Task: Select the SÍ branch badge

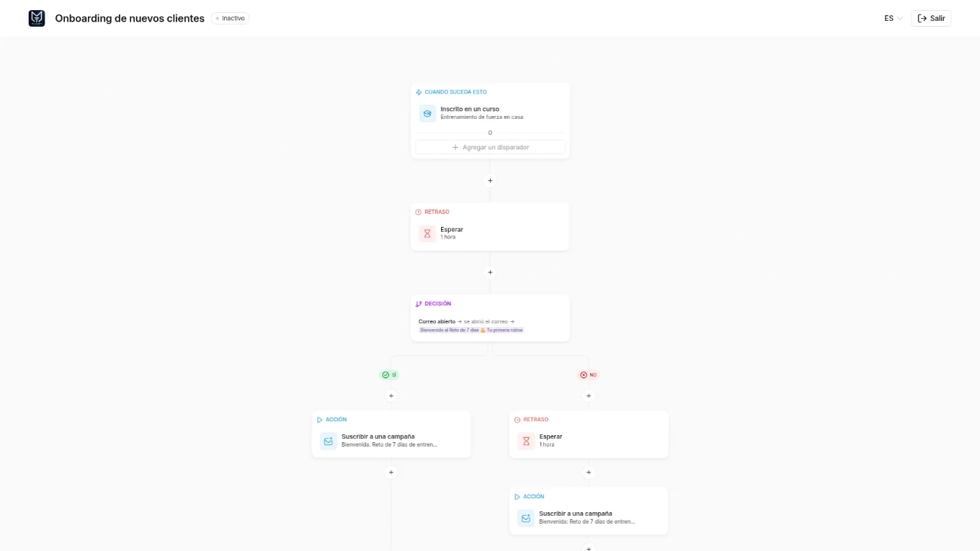Action: click(x=389, y=375)
